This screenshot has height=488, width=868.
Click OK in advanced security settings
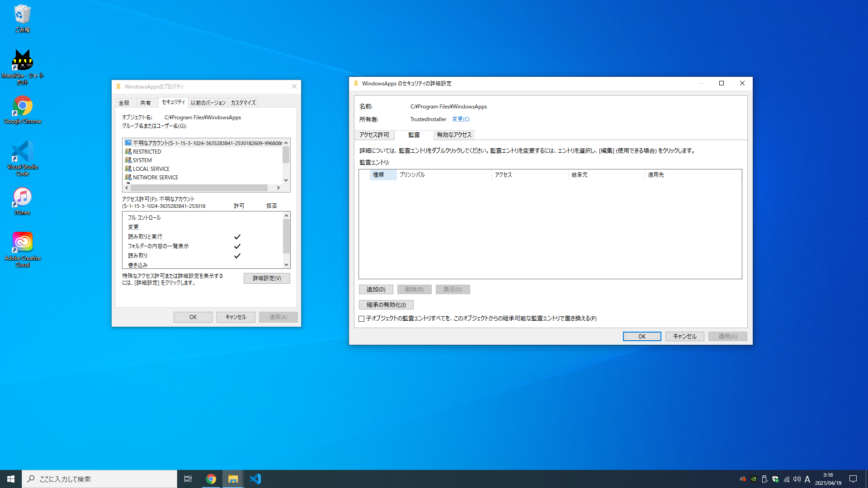[642, 337]
